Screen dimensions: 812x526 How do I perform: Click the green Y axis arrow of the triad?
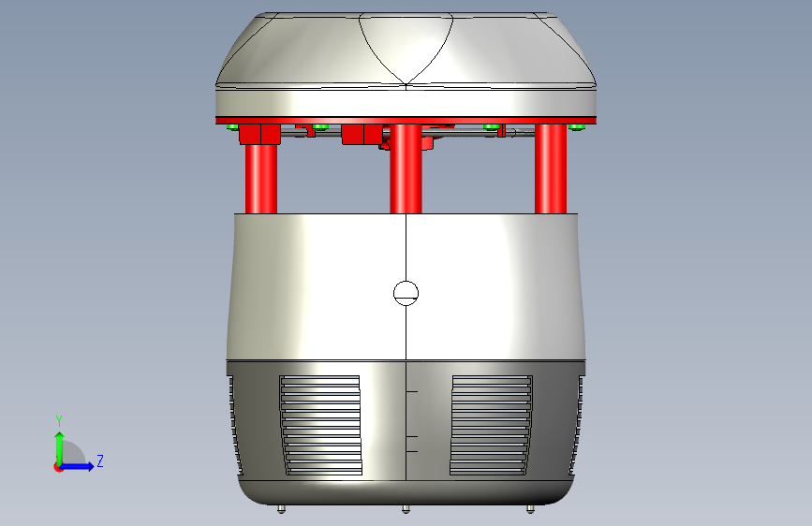[x=60, y=446]
